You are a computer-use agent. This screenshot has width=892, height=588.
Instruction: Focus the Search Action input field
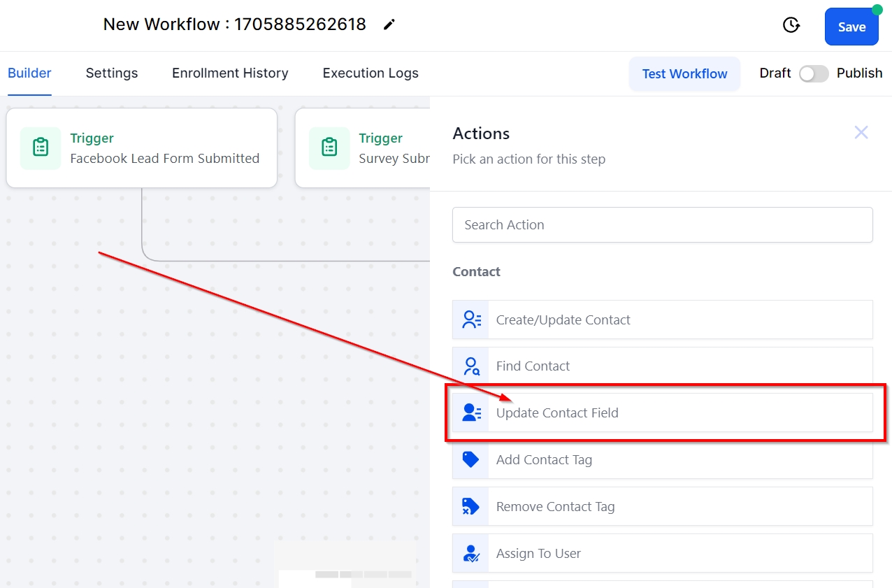pos(662,225)
